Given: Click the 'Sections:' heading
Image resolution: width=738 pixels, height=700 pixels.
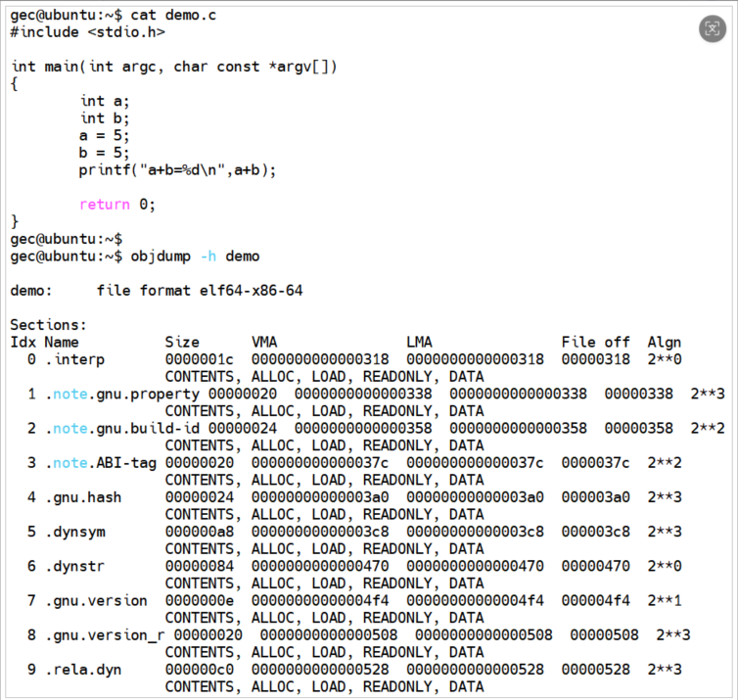Looking at the screenshot, I should click(49, 325).
